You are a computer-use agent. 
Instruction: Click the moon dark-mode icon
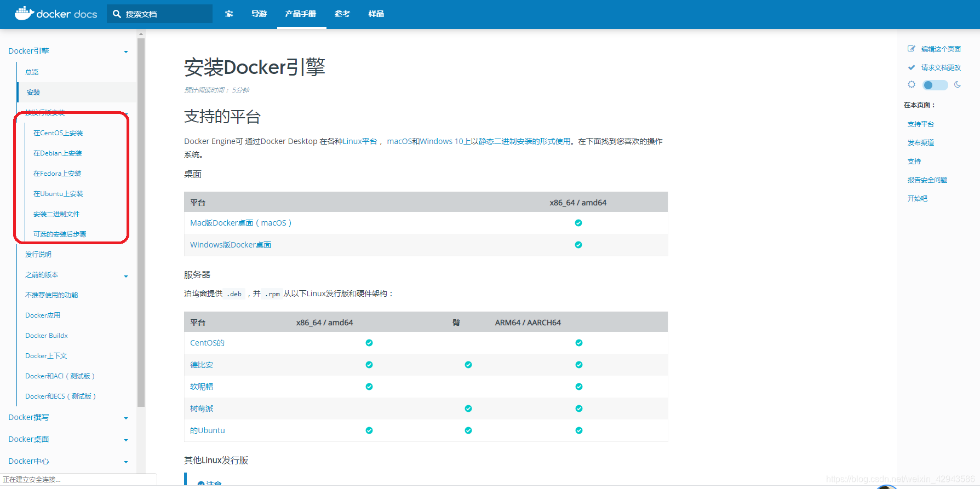click(x=958, y=84)
